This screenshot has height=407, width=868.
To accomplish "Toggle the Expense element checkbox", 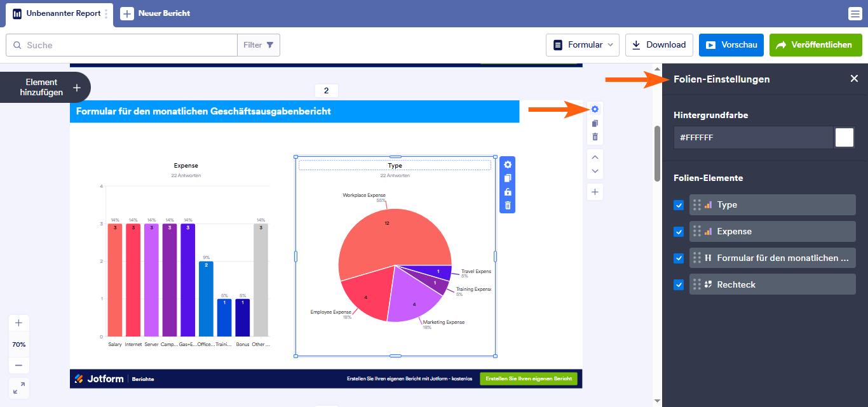I will click(x=679, y=232).
